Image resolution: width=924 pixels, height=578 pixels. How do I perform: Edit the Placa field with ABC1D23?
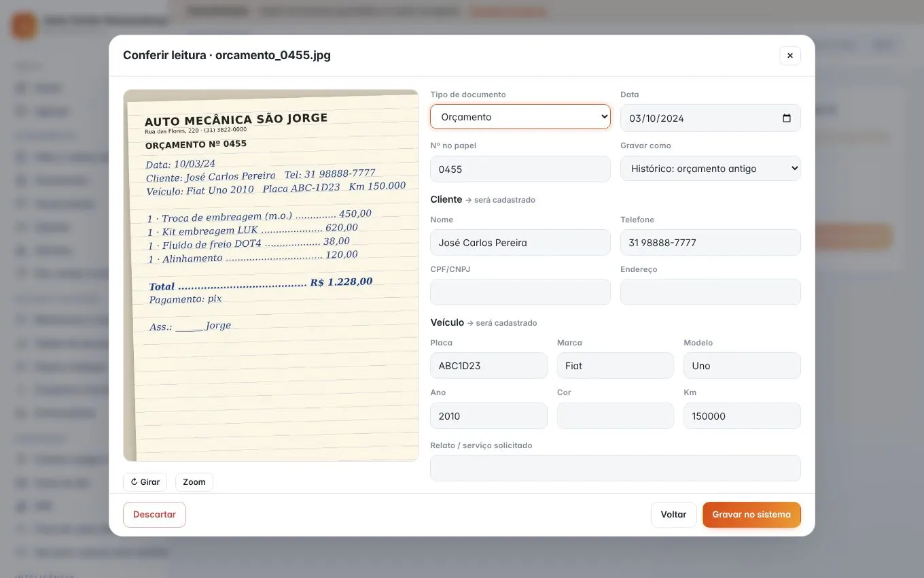[x=488, y=366]
